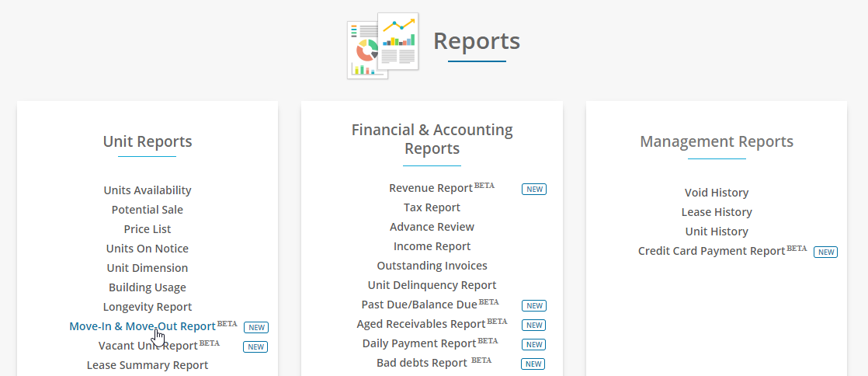Image resolution: width=868 pixels, height=376 pixels.
Task: Click NEW badge beside Move-In & Move-Out Report
Action: point(256,327)
